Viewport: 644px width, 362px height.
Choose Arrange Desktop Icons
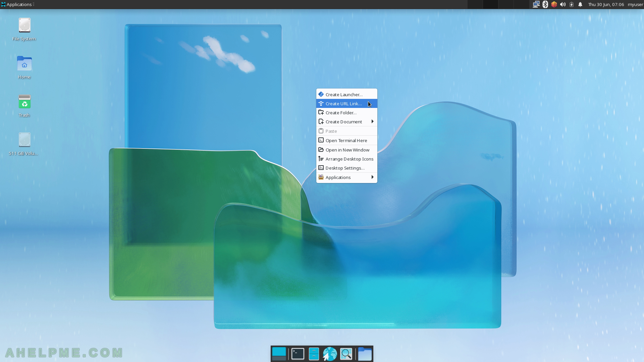(347, 159)
